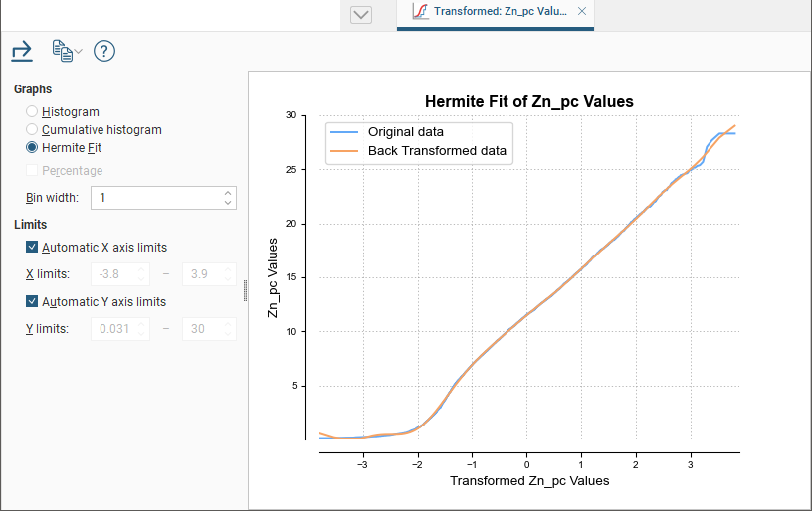
Task: Decrease bin width with down arrow
Action: [229, 203]
